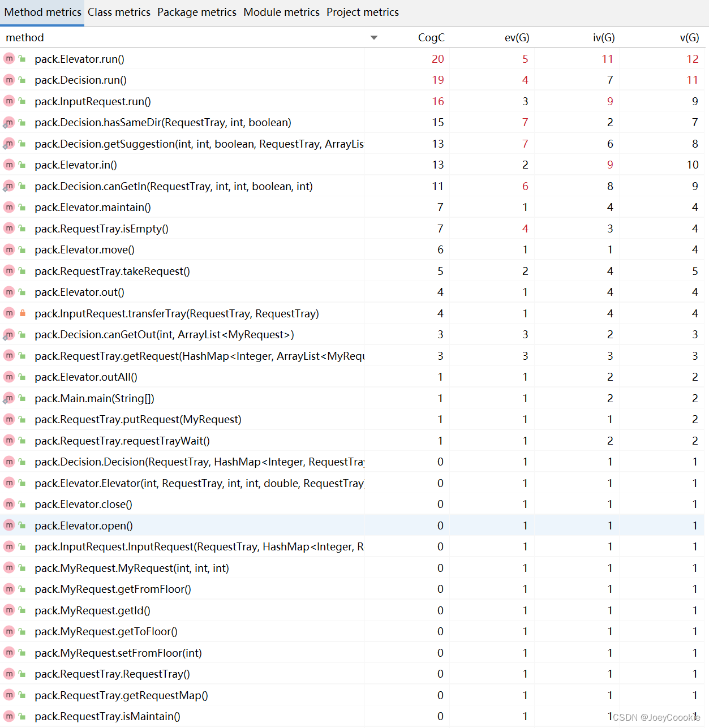The width and height of the screenshot is (709, 728).
Task: Click ev(G) value 6 for Decision.canGetIn
Action: (525, 186)
